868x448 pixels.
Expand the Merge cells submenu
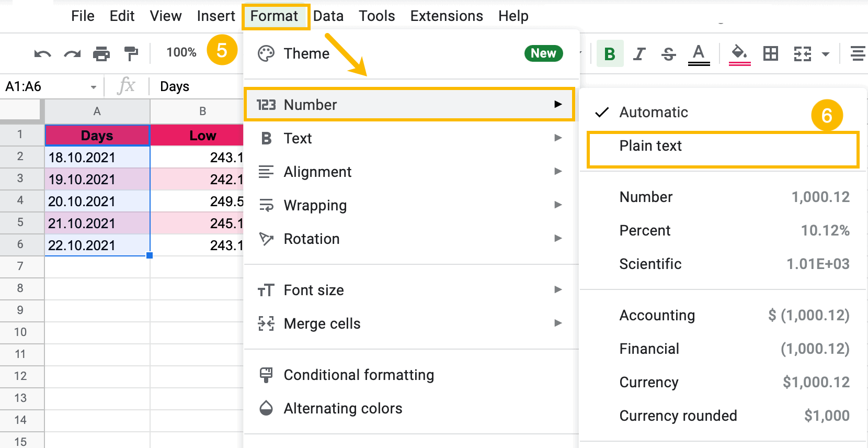pos(411,323)
